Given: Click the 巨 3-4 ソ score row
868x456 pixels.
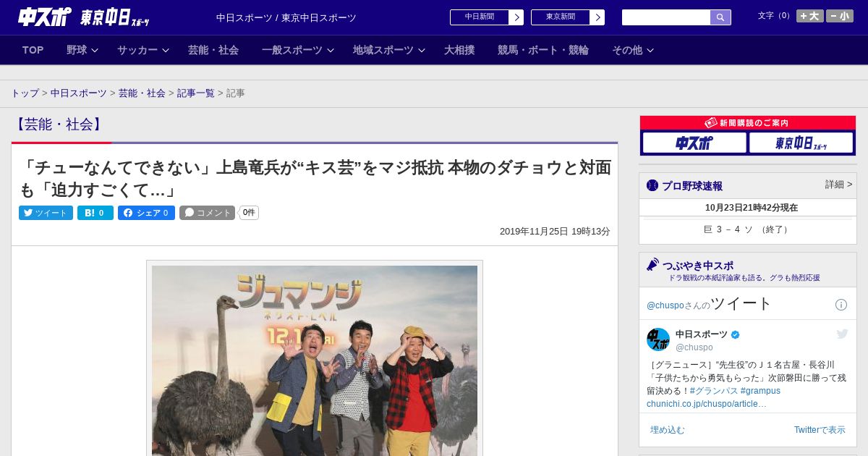Looking at the screenshot, I should (748, 229).
